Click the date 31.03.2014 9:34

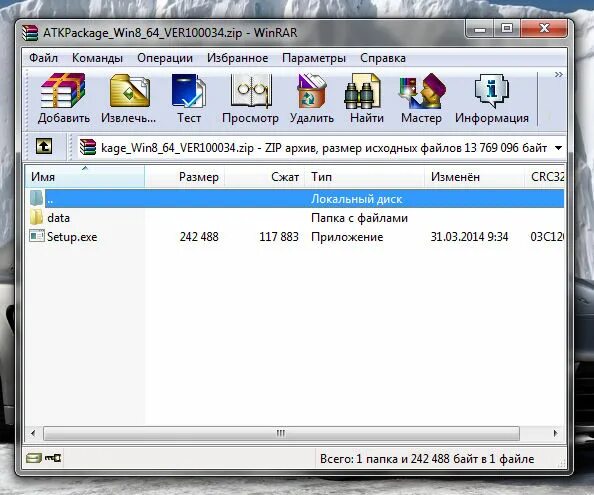click(x=469, y=237)
